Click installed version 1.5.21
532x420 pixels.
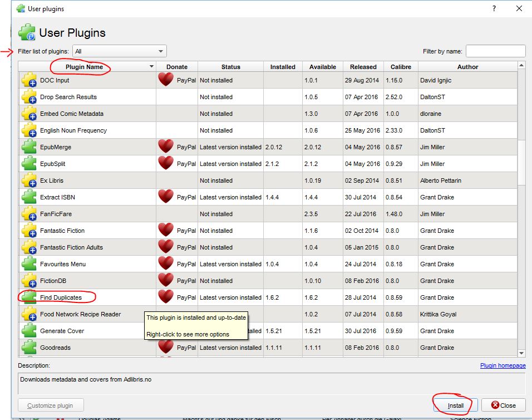coord(273,331)
